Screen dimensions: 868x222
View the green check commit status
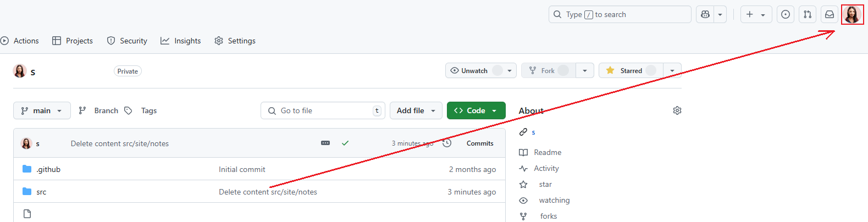[x=345, y=143]
